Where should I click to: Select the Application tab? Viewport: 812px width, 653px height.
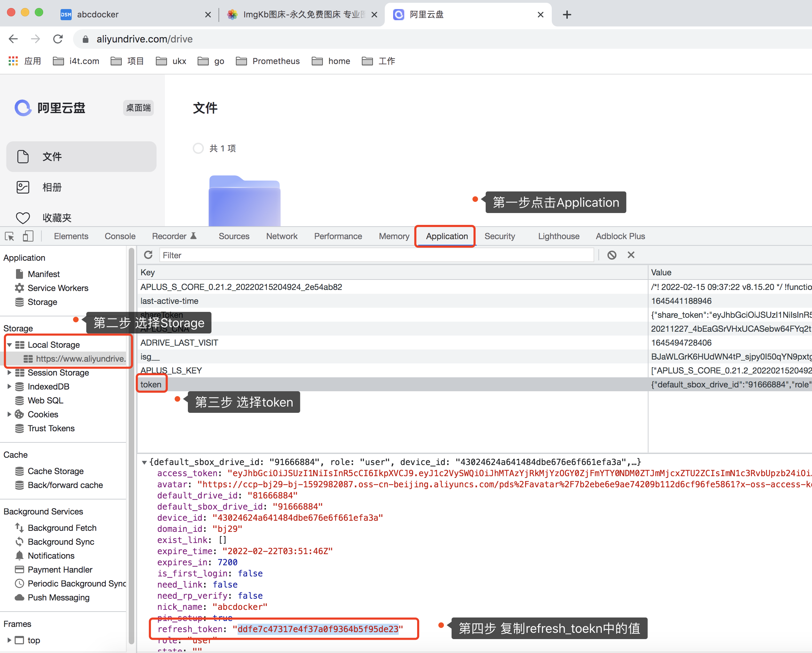point(447,236)
